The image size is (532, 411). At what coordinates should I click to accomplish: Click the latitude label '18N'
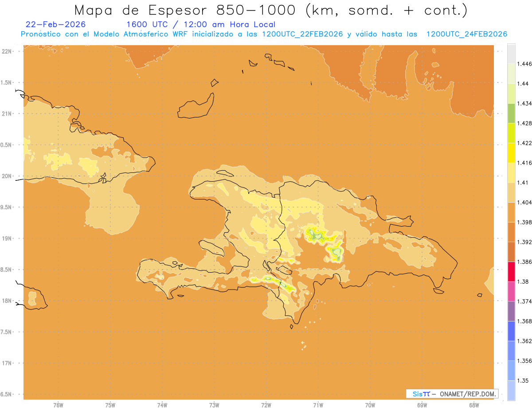[7, 301]
